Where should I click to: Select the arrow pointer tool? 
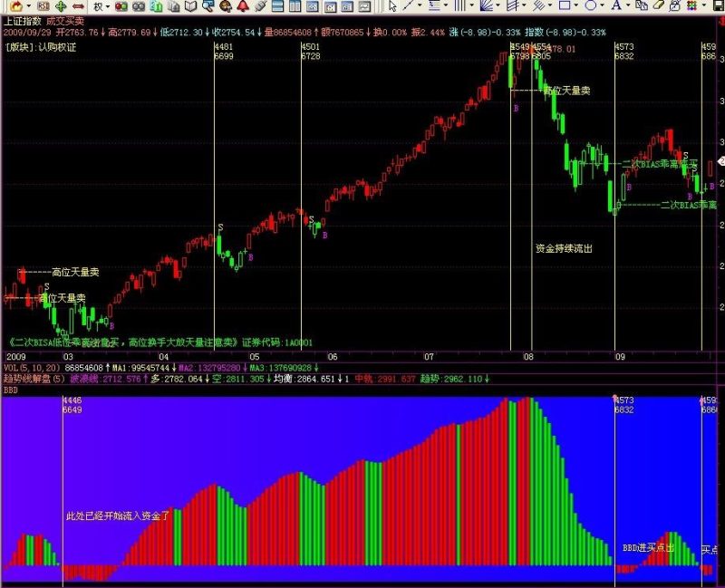pyautogui.click(x=392, y=6)
